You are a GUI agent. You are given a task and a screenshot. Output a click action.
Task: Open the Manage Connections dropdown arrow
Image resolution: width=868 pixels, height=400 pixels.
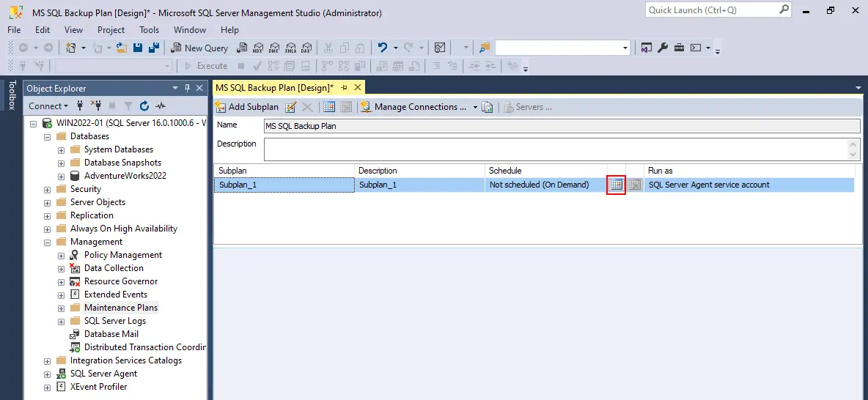475,107
